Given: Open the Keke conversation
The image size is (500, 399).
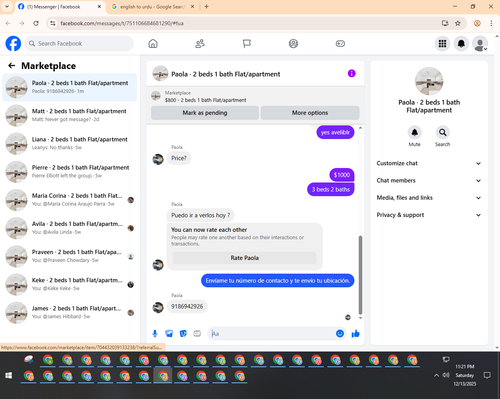Looking at the screenshot, I should 70,284.
